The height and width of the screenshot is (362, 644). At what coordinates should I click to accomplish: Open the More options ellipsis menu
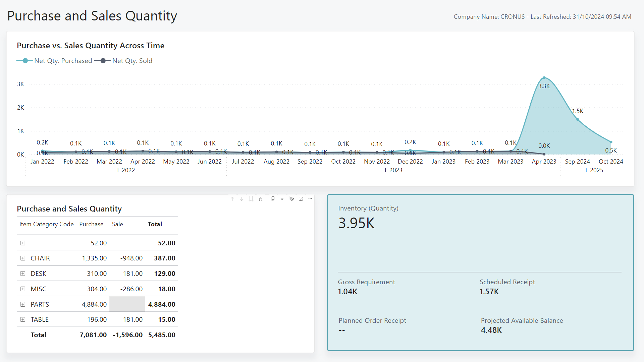click(x=310, y=198)
